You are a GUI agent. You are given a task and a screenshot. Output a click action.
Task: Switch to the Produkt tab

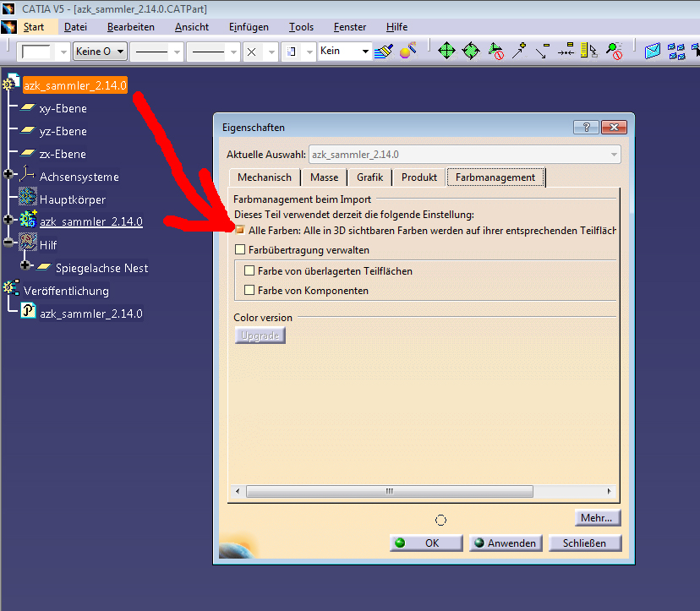[418, 177]
